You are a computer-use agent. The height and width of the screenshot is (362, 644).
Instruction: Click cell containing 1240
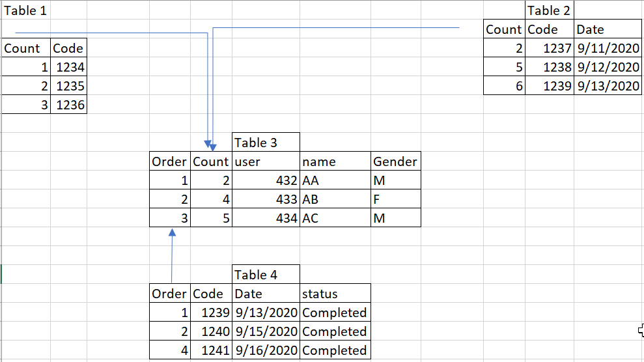pyautogui.click(x=211, y=331)
